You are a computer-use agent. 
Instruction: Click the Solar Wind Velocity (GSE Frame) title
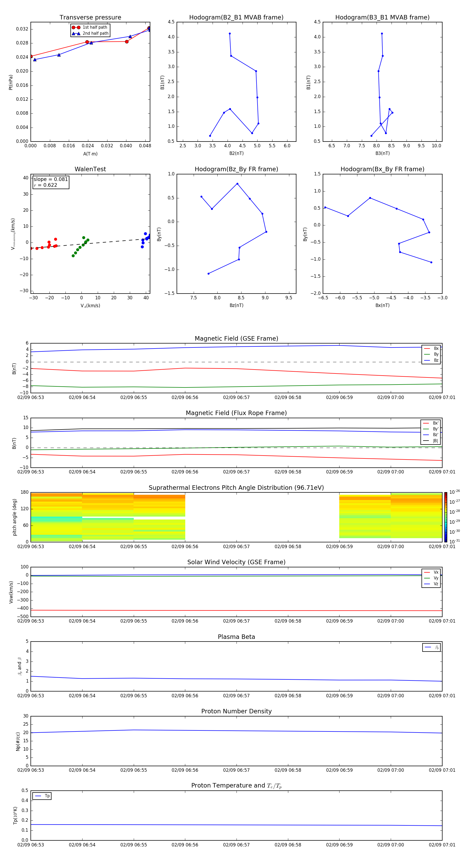[236, 562]
